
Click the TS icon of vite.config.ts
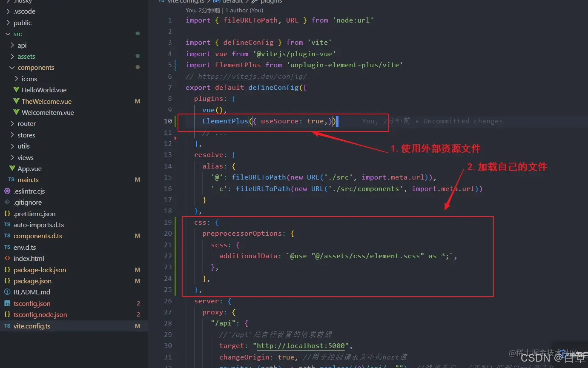7,326
